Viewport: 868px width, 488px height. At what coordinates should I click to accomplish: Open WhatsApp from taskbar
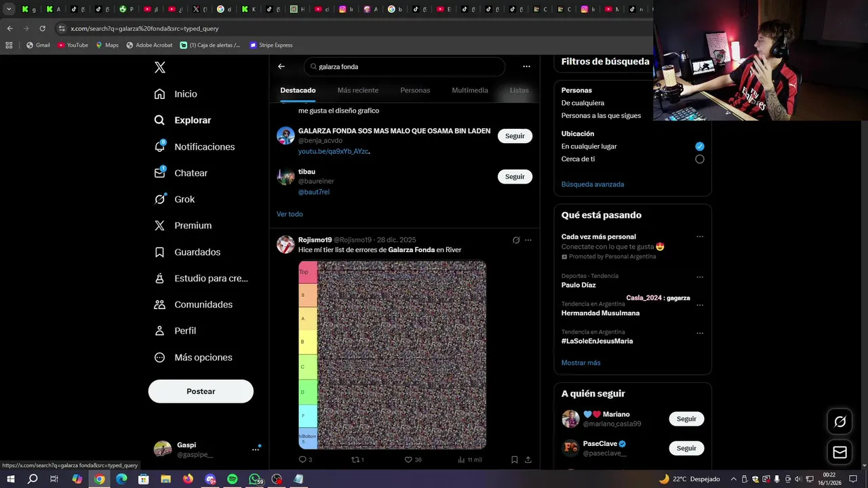coord(255,479)
